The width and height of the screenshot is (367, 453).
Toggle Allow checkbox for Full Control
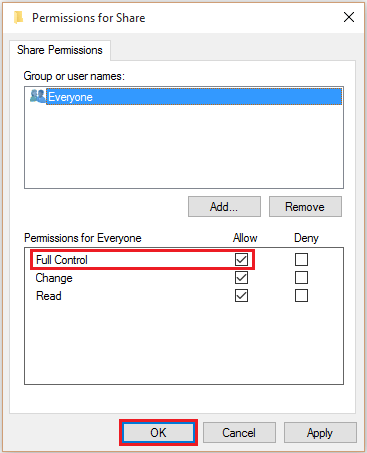click(241, 260)
